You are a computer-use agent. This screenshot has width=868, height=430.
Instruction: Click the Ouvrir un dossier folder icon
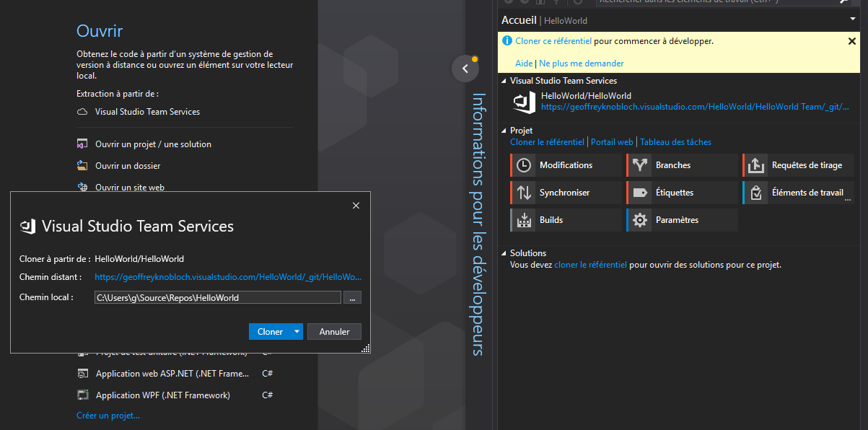click(82, 166)
